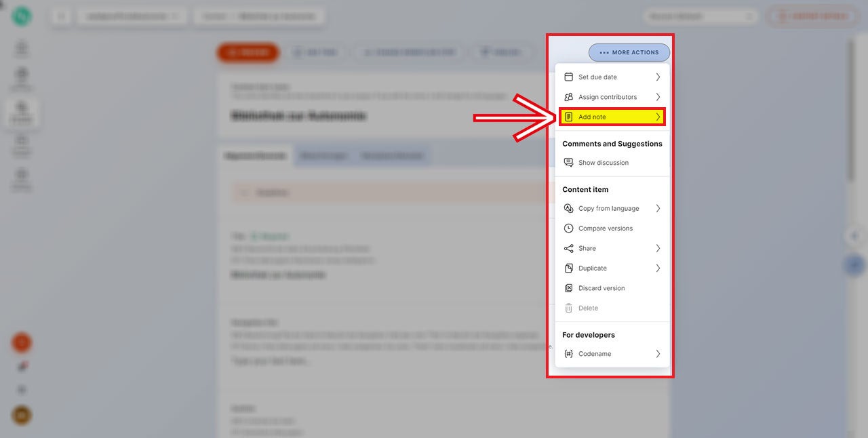Open the Codename submenu chevron

point(658,354)
